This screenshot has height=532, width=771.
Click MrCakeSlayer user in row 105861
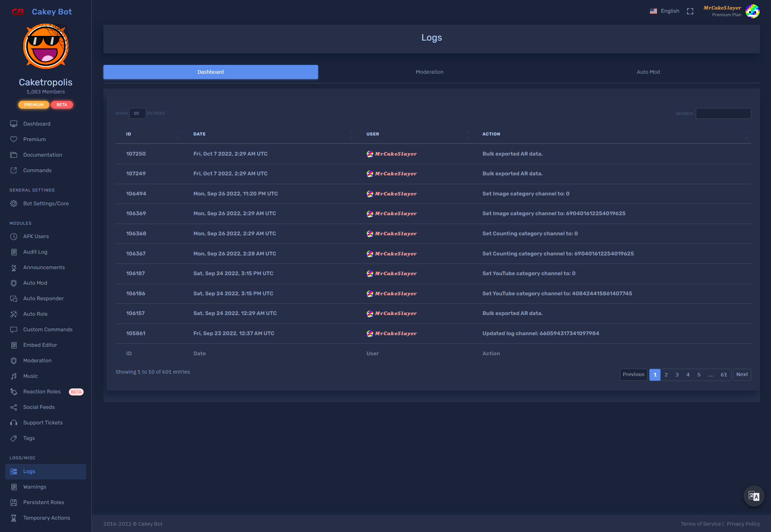pos(392,333)
